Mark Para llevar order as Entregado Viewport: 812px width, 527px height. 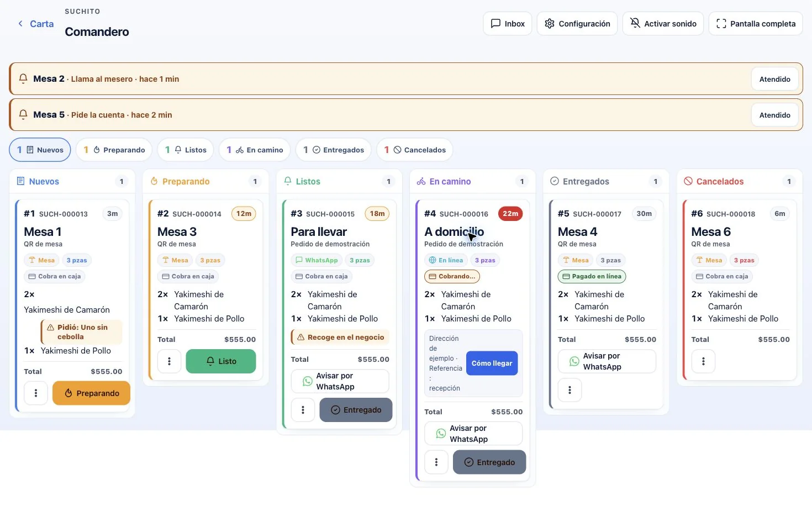pyautogui.click(x=356, y=410)
